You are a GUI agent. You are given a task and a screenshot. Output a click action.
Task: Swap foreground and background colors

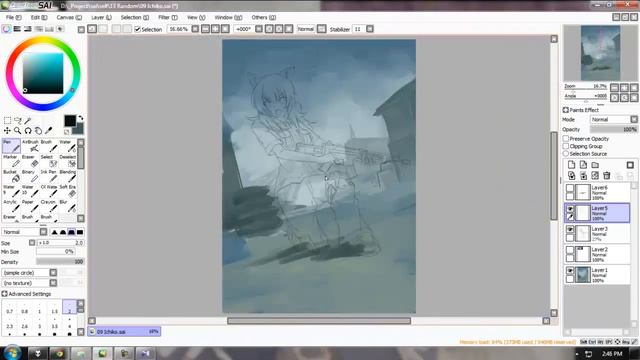coord(80,118)
